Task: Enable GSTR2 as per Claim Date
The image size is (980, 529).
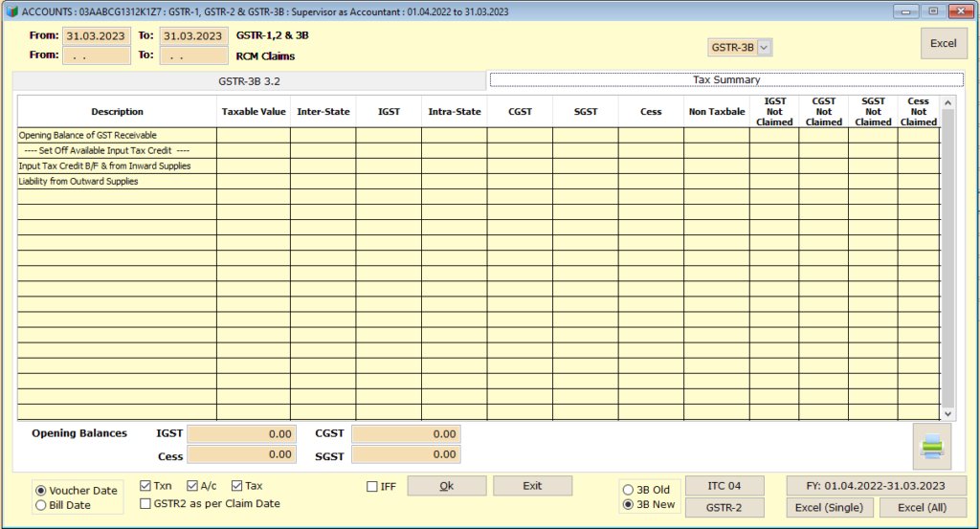Action: coord(145,503)
